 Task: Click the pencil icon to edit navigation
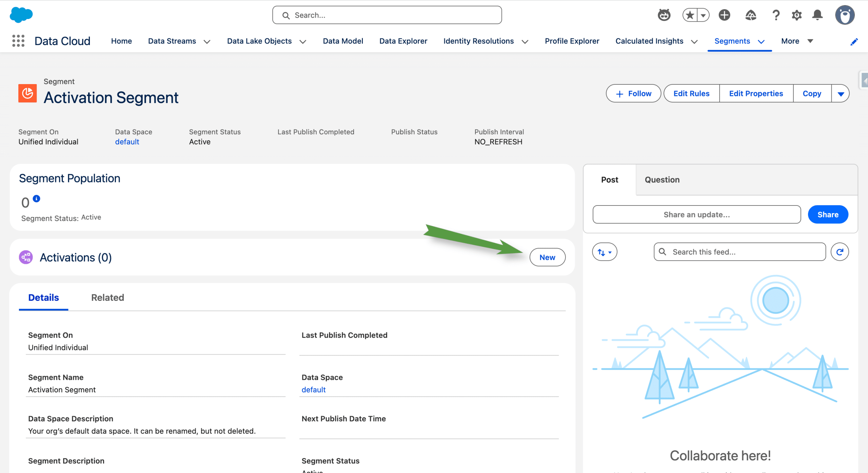(854, 41)
